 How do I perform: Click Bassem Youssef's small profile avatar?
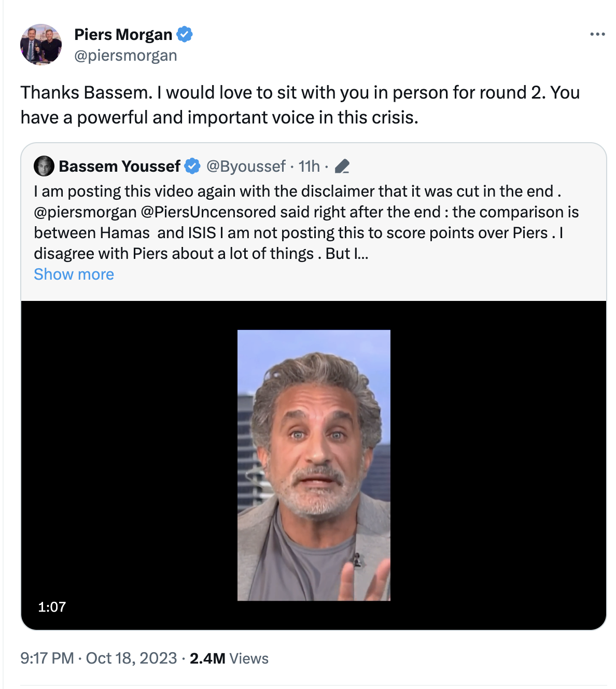(x=44, y=166)
